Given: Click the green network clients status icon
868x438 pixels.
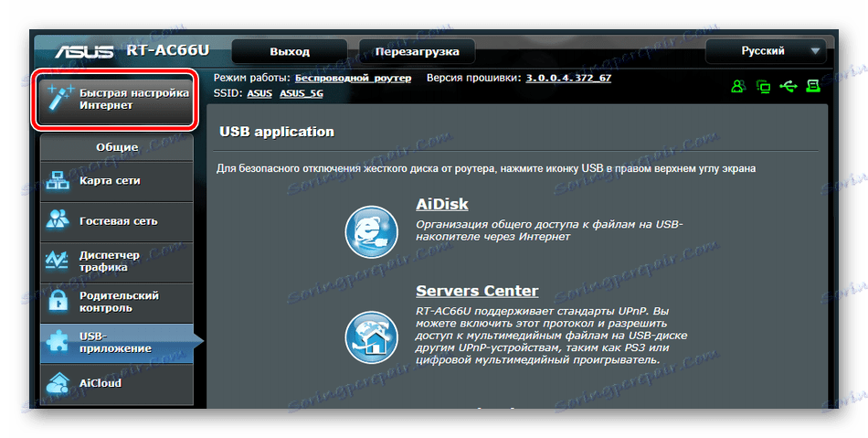Looking at the screenshot, I should pos(763,86).
